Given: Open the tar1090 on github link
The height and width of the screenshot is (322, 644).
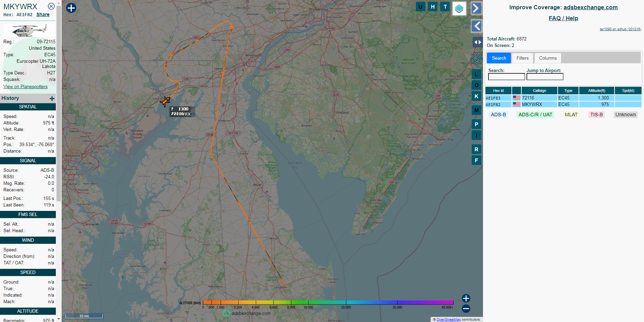Looking at the screenshot, I should pos(620,29).
